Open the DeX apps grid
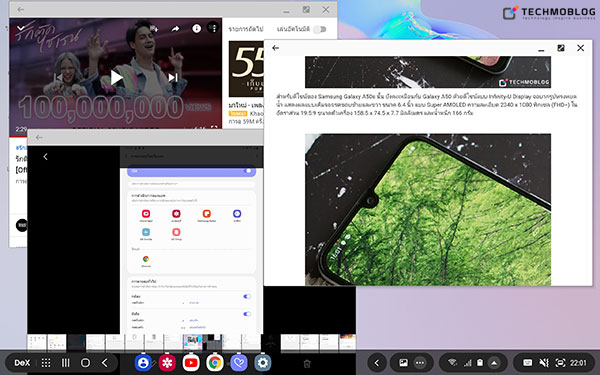 [46, 363]
